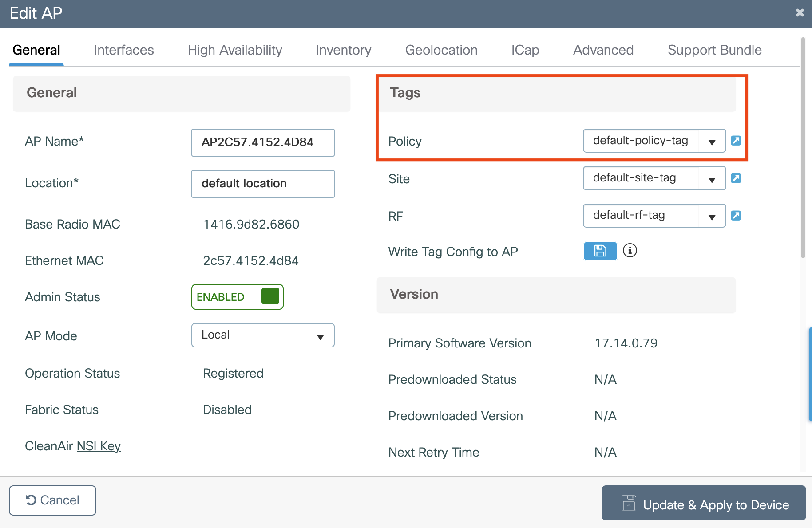Image resolution: width=812 pixels, height=528 pixels.
Task: Expand the Policy tag dropdown
Action: pyautogui.click(x=712, y=141)
